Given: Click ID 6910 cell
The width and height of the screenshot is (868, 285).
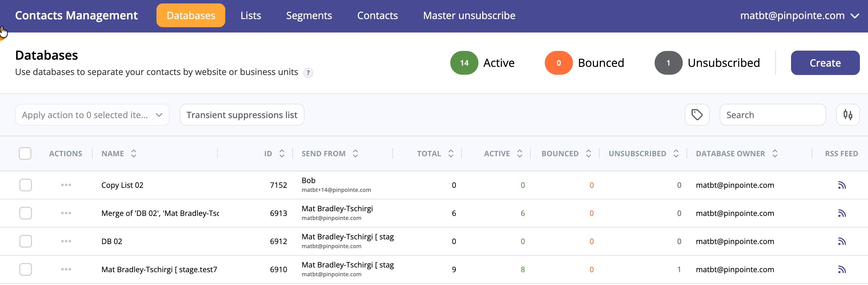Looking at the screenshot, I should [278, 269].
